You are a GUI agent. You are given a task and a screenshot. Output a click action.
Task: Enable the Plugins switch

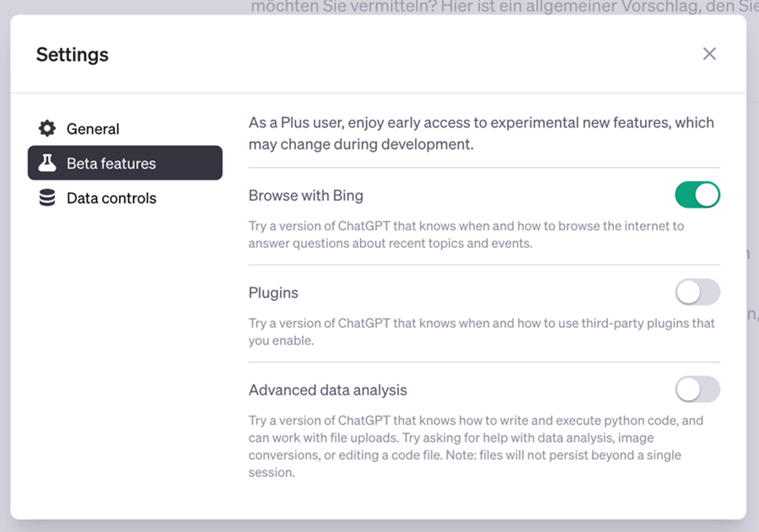[697, 293]
